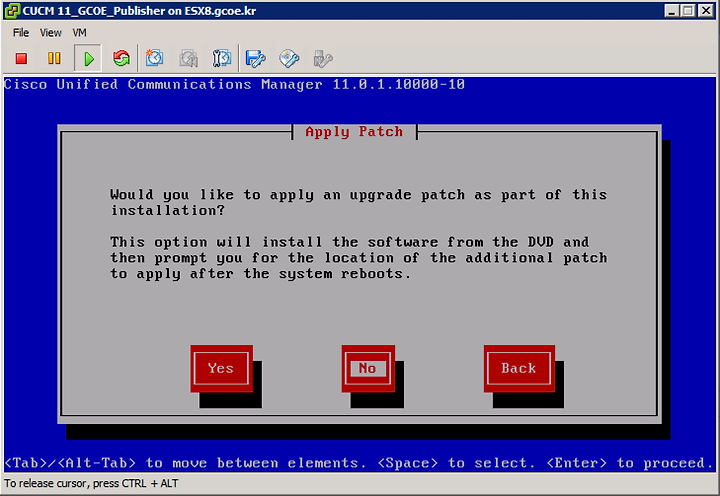The image size is (720, 496).
Task: Maximize the CUCM console window
Action: click(688, 11)
